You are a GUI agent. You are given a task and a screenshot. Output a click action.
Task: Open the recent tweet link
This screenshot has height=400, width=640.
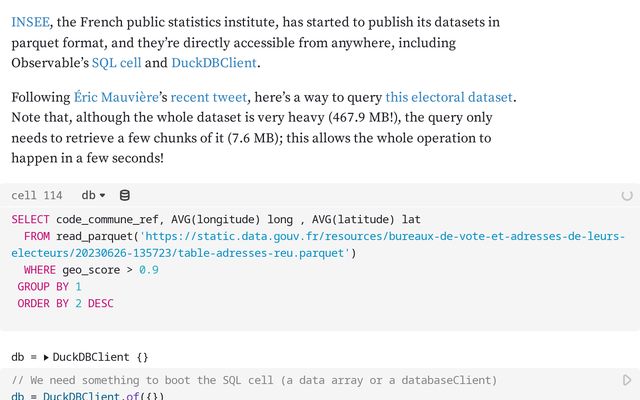[x=209, y=97]
